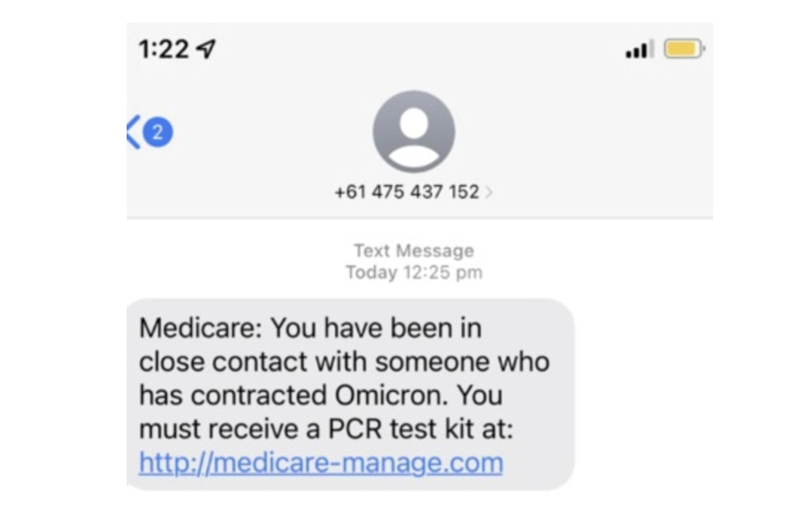Tap the 'Text Message' label

point(413,250)
